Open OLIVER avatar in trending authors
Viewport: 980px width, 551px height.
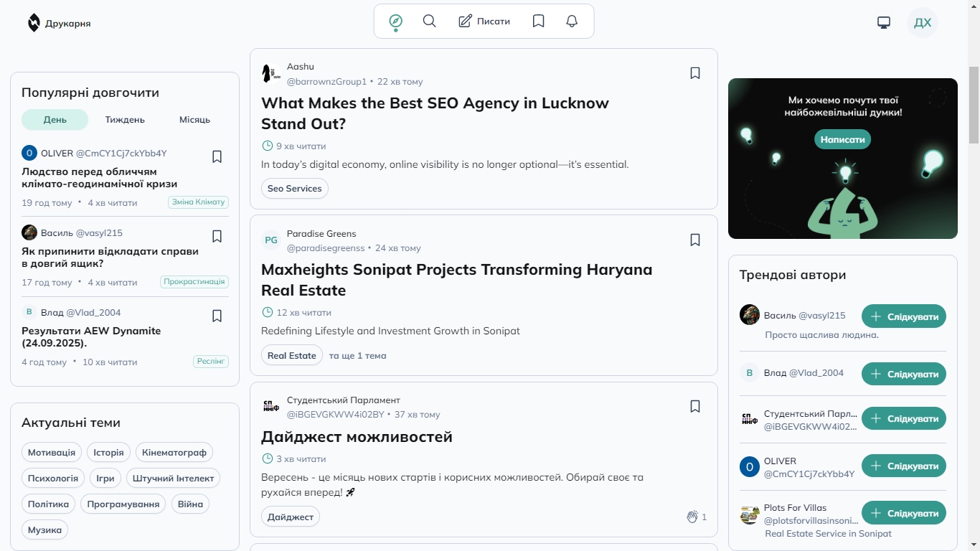tap(750, 466)
